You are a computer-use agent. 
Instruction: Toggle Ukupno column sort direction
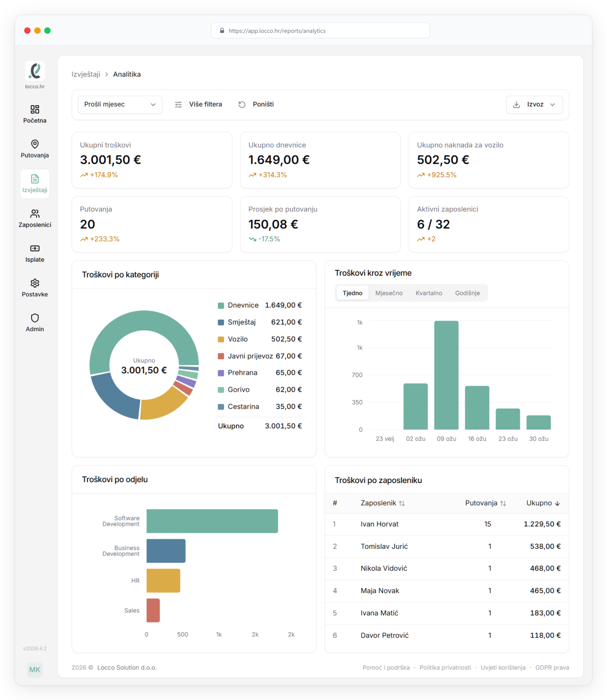[557, 503]
